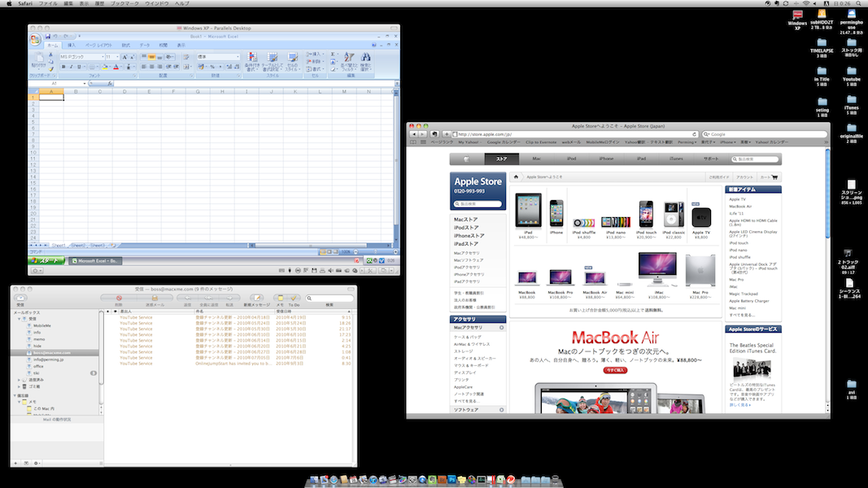Toggle middle vertical alignment in Excel ribbon

click(151, 57)
